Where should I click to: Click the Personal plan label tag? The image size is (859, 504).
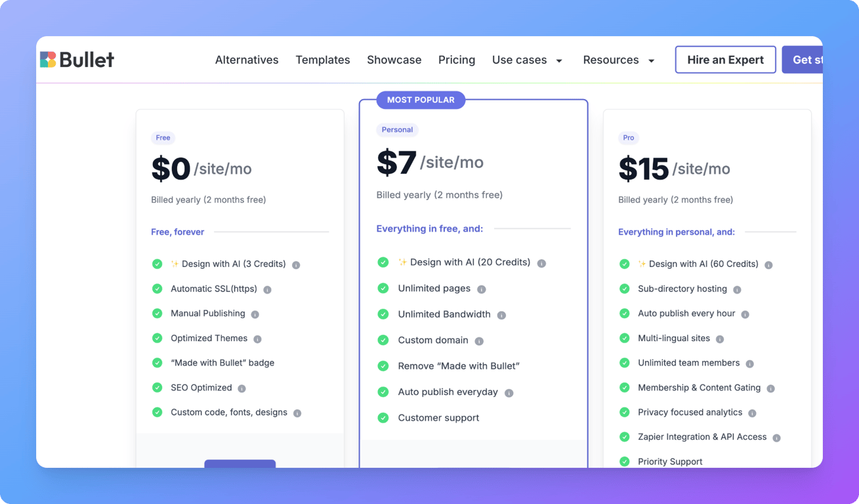(397, 130)
